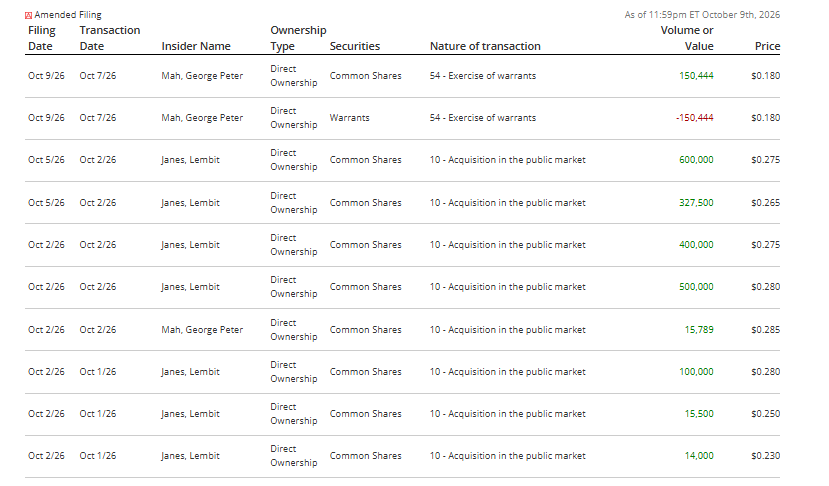Click the 400,000 volume cell
Viewport: 829px width, 486px height.
[x=696, y=245]
